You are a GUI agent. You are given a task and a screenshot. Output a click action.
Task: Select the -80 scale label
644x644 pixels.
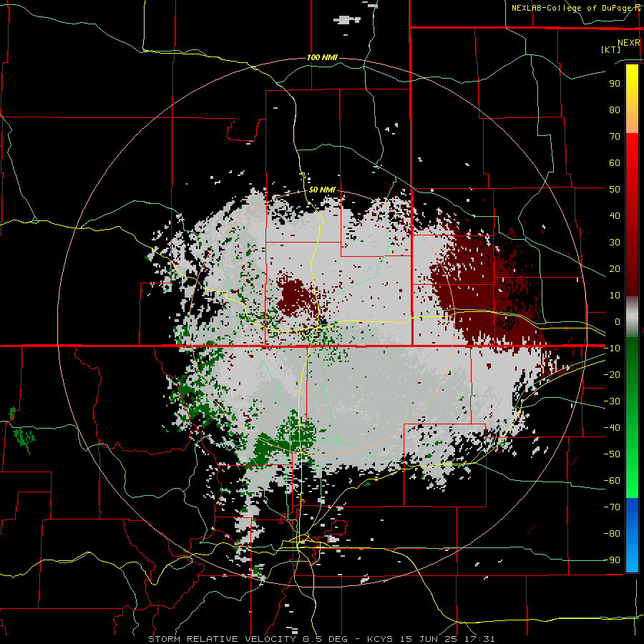(x=612, y=534)
